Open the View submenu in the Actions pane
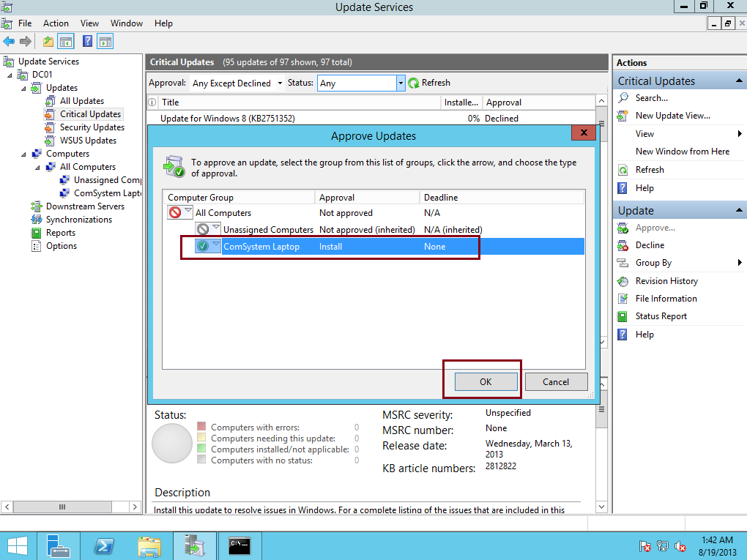Image resolution: width=747 pixels, height=560 pixels. (x=680, y=134)
